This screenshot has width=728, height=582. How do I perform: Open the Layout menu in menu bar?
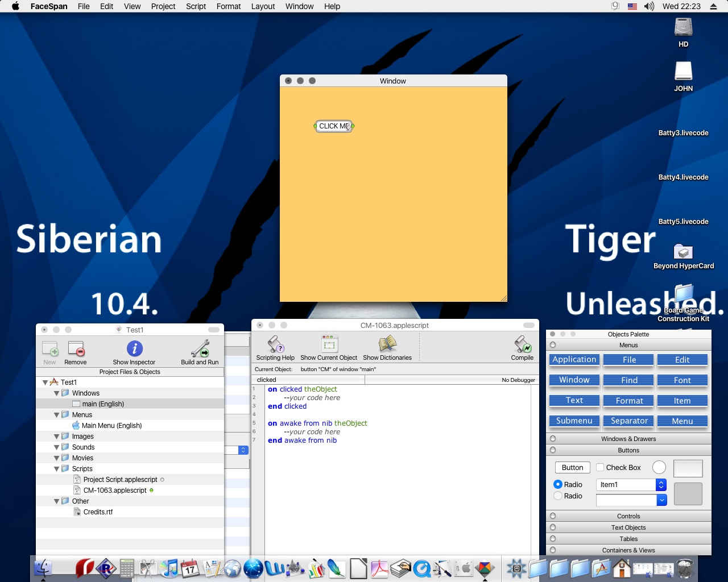click(x=263, y=6)
